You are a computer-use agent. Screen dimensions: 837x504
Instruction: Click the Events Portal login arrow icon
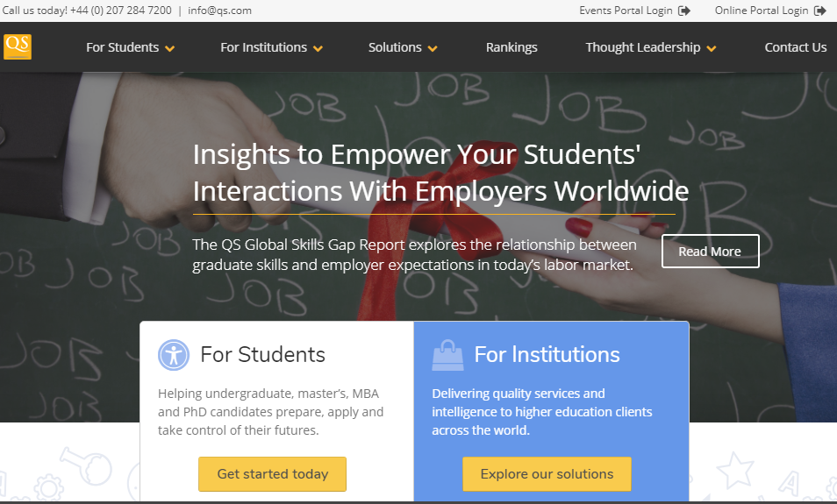(684, 11)
